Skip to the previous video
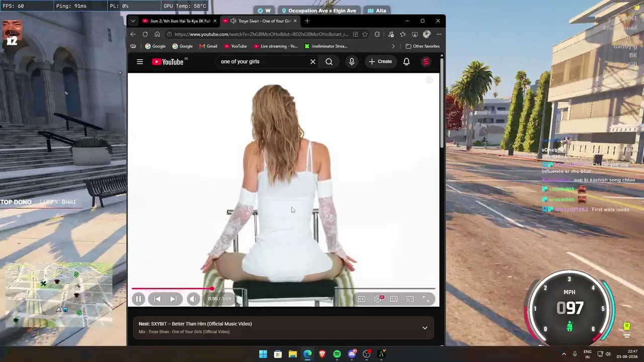This screenshot has height=362, width=644. point(157,299)
